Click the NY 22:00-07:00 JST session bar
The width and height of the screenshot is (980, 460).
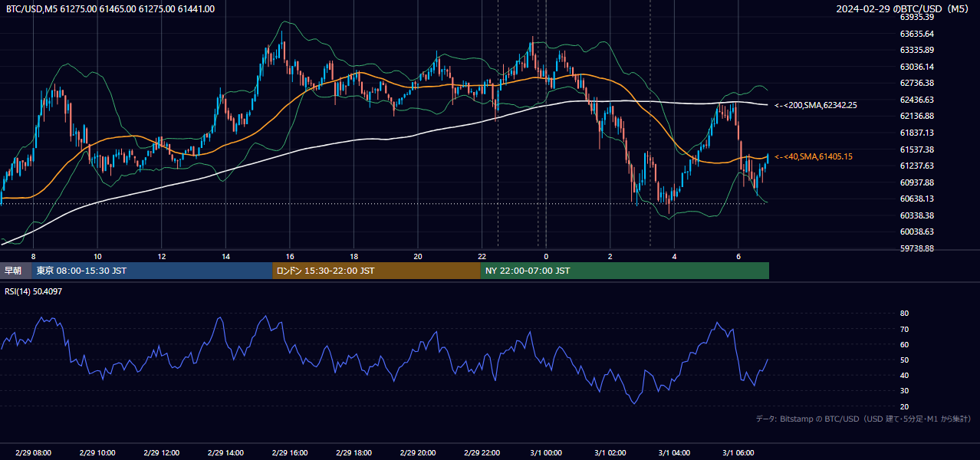pyautogui.click(x=625, y=271)
